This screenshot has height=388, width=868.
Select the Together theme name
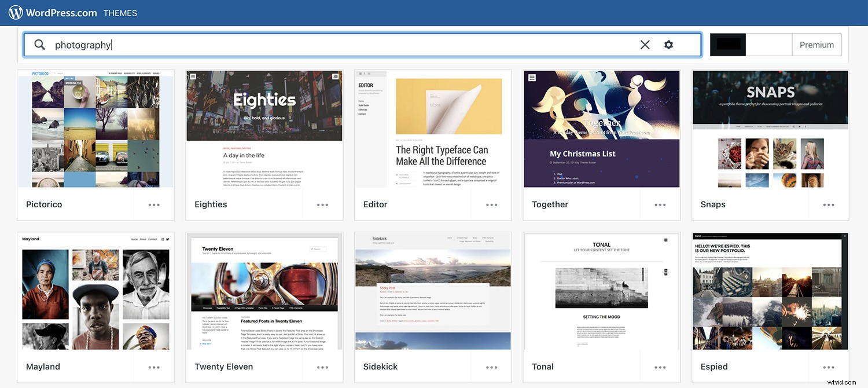point(550,204)
